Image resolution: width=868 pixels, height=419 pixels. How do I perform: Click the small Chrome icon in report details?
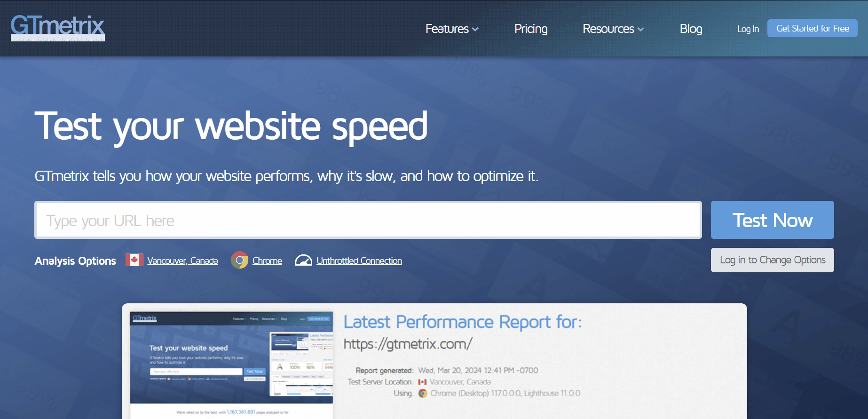(423, 394)
